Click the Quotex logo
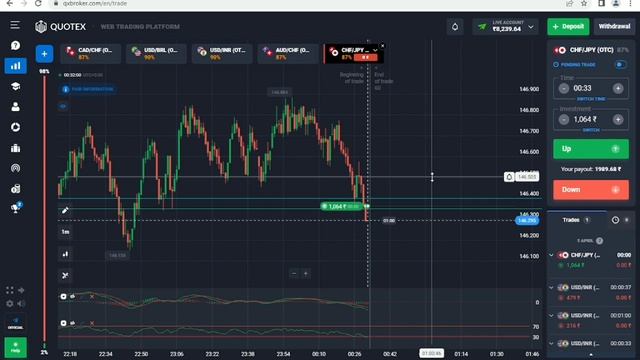The height and width of the screenshot is (360, 640). 60,27
